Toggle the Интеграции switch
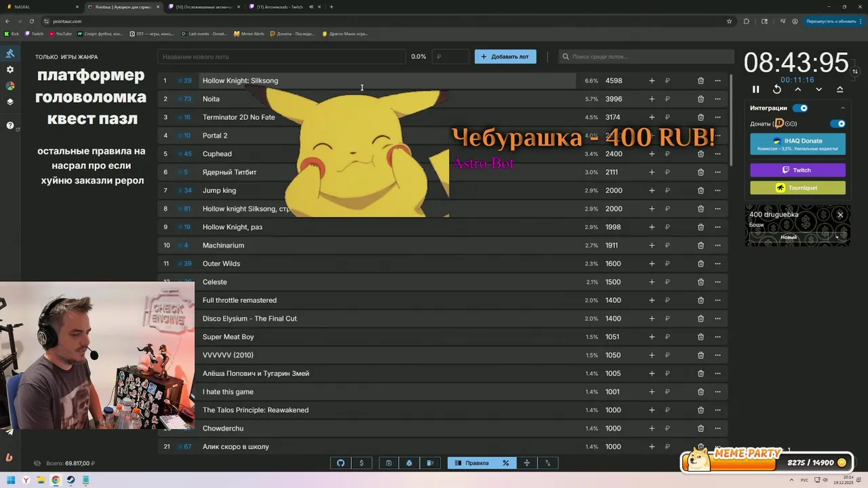 pos(800,108)
